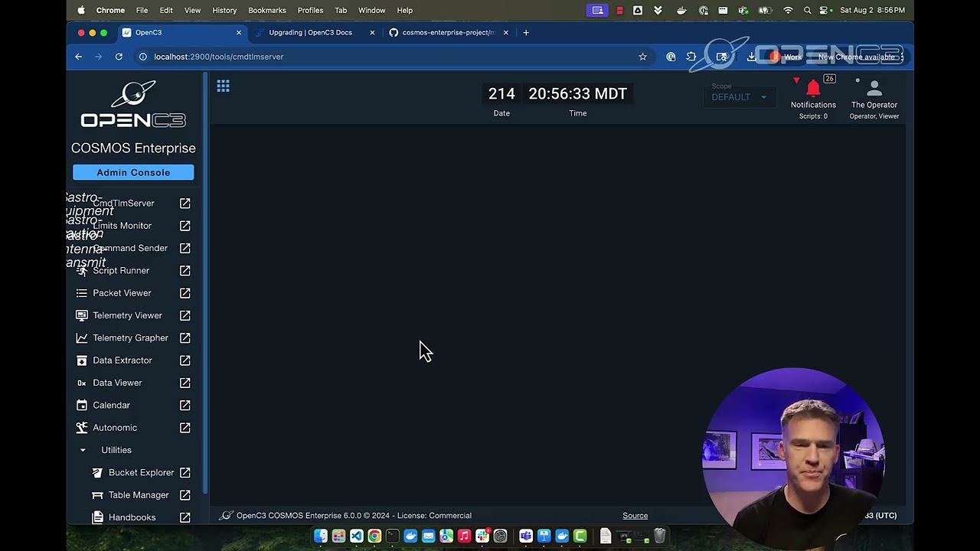
Task: Open Chrome's three-dot menu
Action: [x=902, y=57]
